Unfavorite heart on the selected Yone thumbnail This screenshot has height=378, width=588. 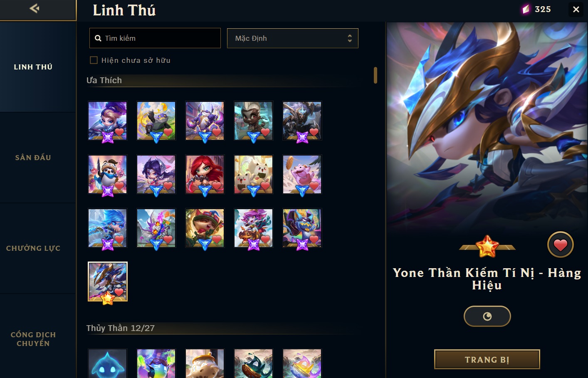coord(119,292)
